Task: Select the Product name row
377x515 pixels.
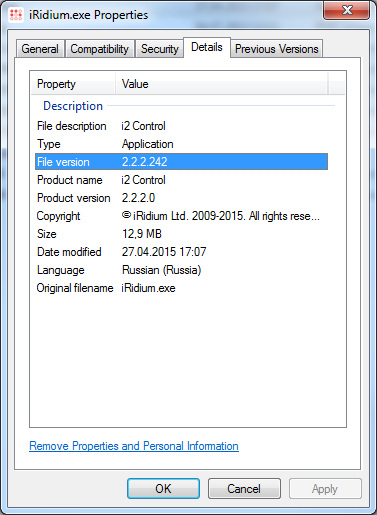Action: click(181, 180)
